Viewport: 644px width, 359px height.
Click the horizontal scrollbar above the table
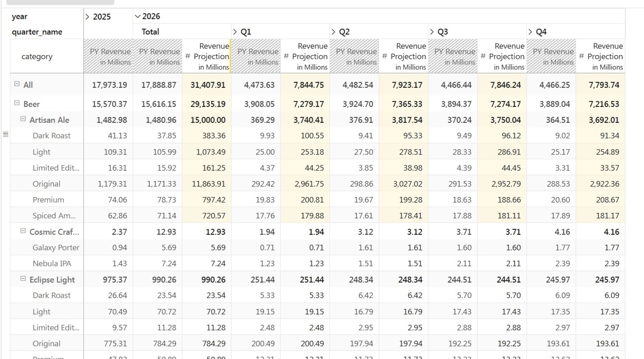[60, 2]
